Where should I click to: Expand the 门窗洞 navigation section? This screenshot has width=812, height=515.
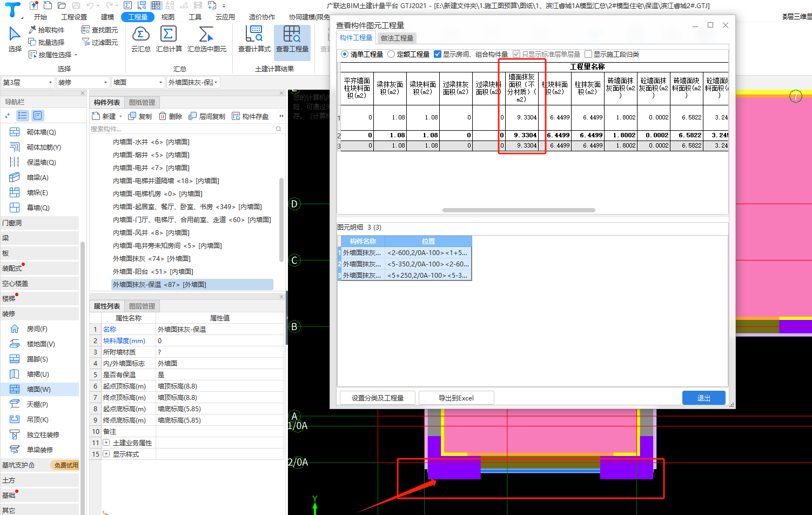[40, 223]
